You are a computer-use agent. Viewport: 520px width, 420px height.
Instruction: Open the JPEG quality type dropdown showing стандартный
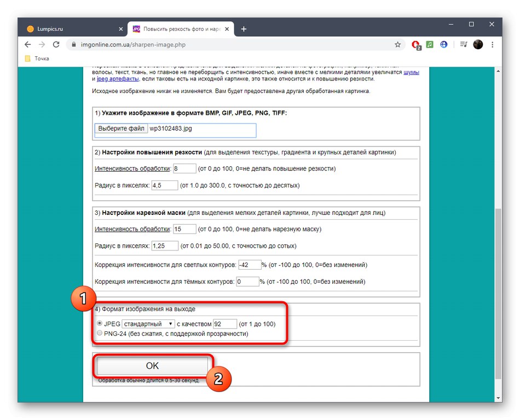(148, 324)
